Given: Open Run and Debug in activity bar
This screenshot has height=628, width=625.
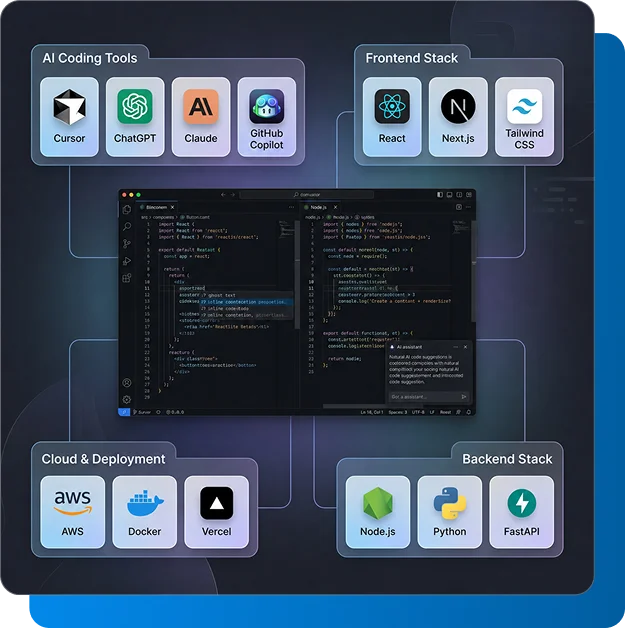Looking at the screenshot, I should [127, 261].
